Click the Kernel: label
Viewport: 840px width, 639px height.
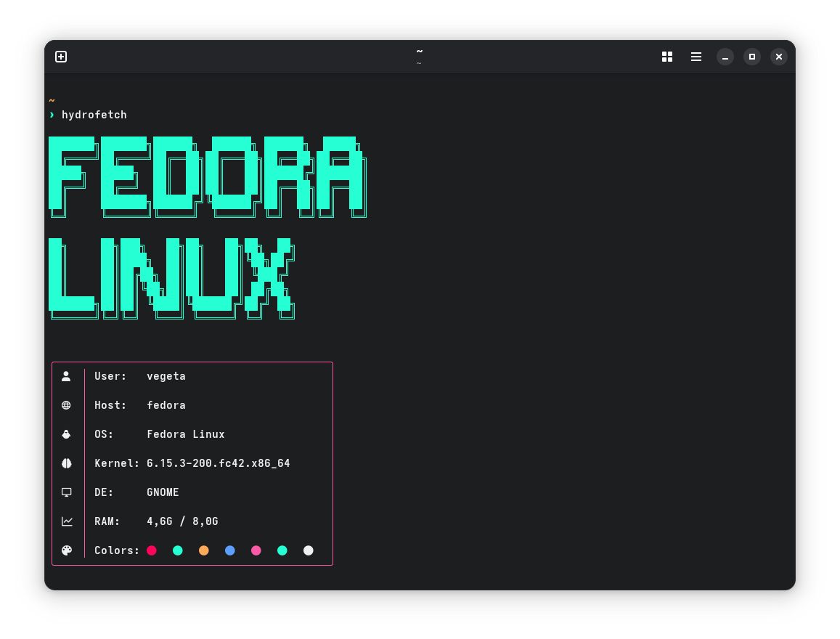(117, 463)
